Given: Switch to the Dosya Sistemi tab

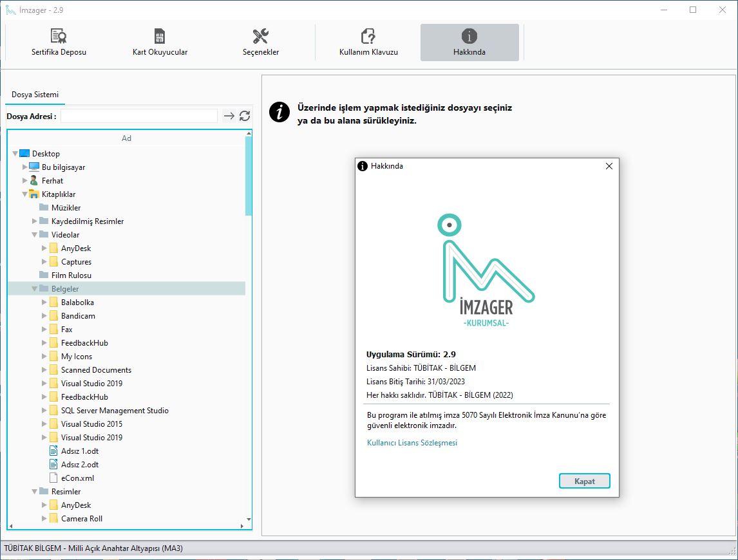Looking at the screenshot, I should (x=35, y=95).
